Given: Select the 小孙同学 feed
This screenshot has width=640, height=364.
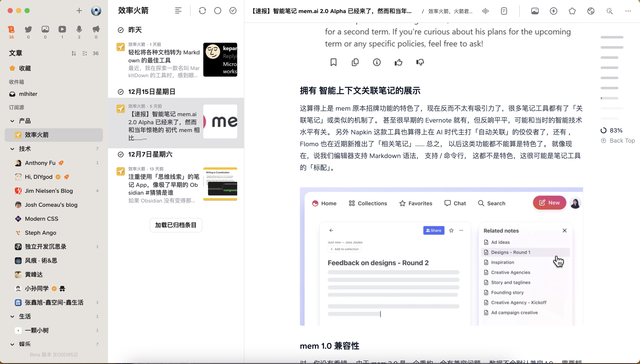Looking at the screenshot, I should (54, 288).
